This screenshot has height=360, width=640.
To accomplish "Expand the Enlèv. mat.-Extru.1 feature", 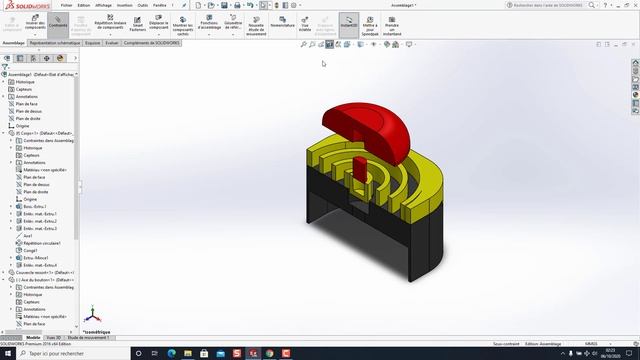I will pyautogui.click(x=11, y=214).
